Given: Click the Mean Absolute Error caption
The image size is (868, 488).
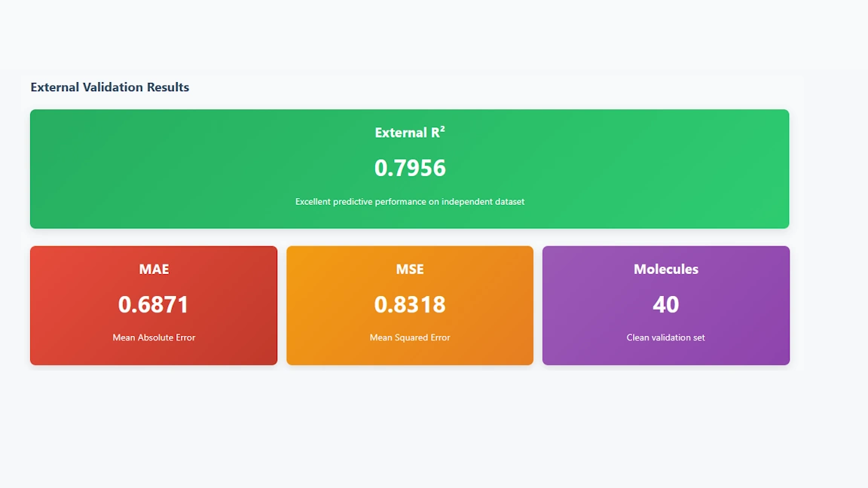Looking at the screenshot, I should 154,337.
